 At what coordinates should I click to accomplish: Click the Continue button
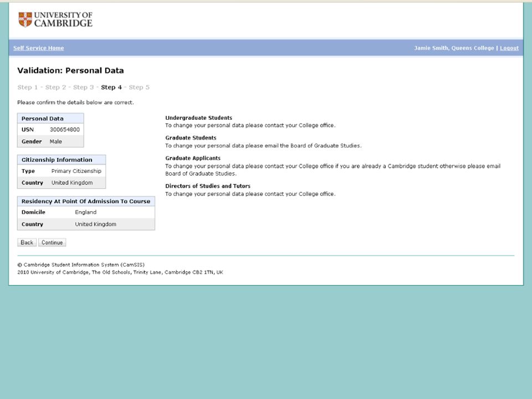(x=52, y=243)
